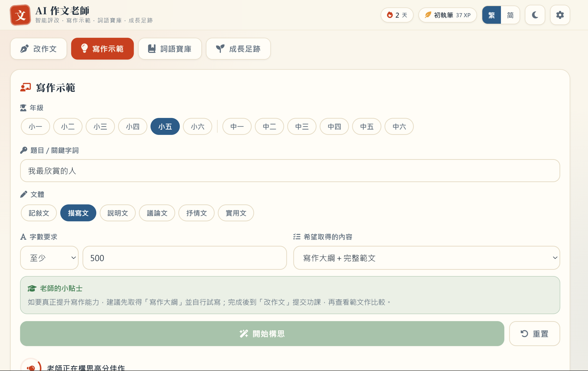The width and height of the screenshot is (588, 371).
Task: Click the AI 作文老師 title text
Action: coord(62,11)
